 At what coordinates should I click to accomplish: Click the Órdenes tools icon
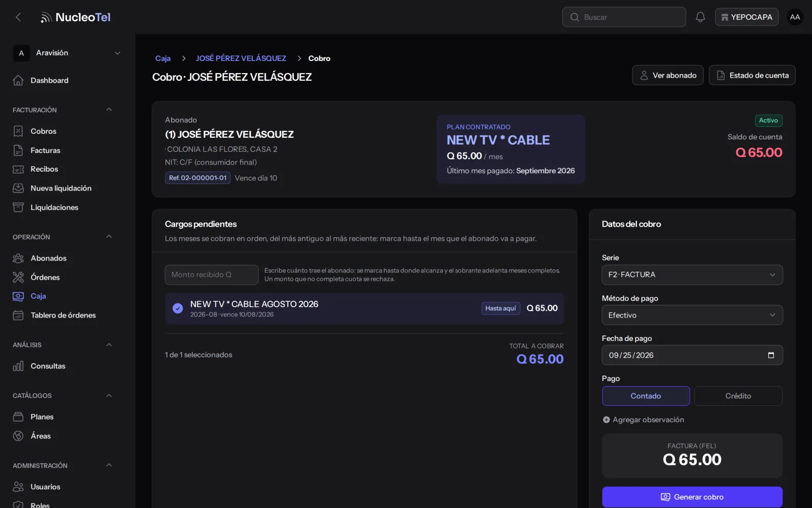click(18, 277)
